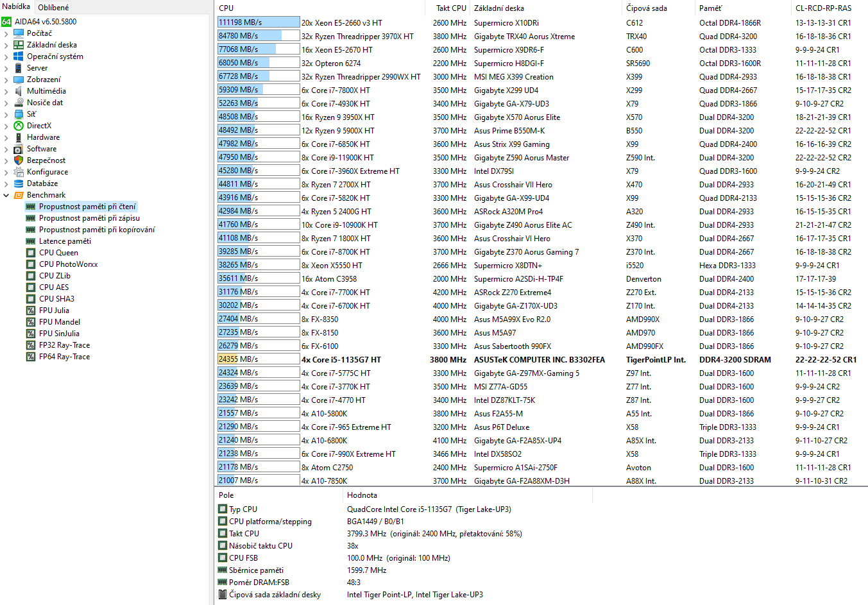Click the CPU PhotoWorxx benchmark icon
The width and height of the screenshot is (868, 605).
(30, 264)
